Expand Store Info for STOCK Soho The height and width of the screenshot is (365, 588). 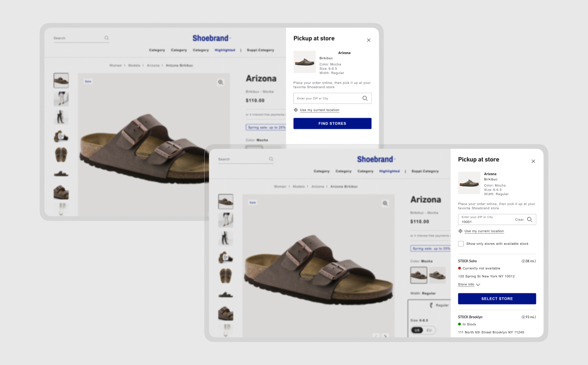click(x=469, y=284)
